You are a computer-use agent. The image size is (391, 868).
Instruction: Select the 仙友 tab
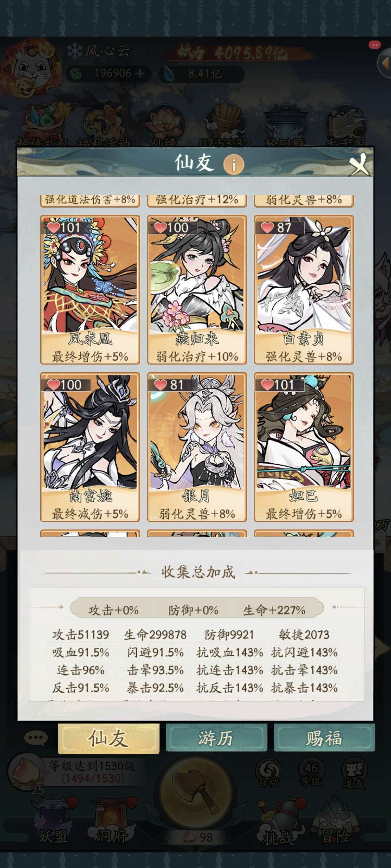click(109, 738)
